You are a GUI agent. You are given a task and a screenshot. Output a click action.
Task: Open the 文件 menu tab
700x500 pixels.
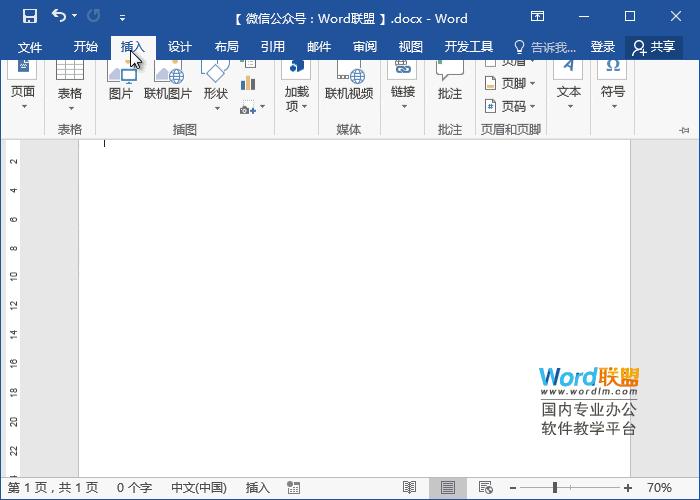[x=29, y=47]
